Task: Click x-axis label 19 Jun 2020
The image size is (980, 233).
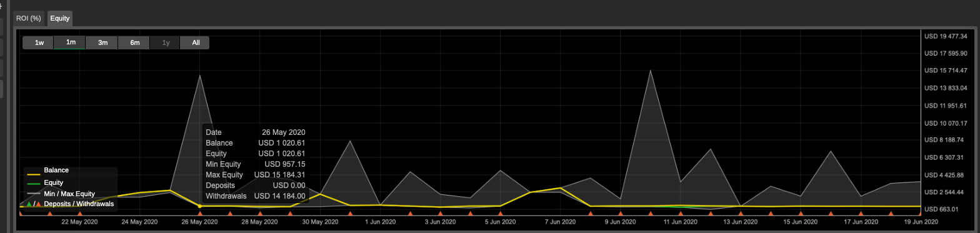Action: tap(921, 222)
